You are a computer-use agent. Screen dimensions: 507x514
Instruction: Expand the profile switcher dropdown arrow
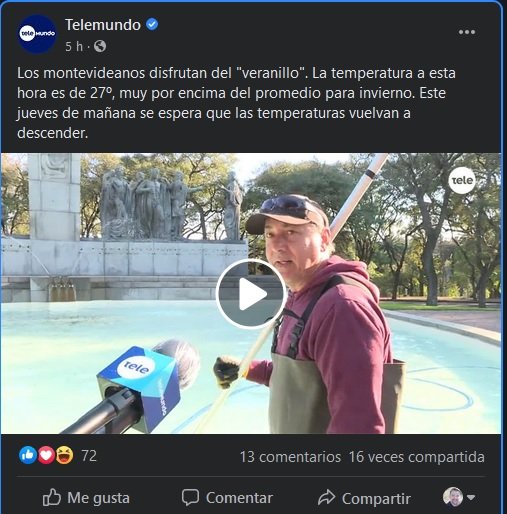[471, 497]
